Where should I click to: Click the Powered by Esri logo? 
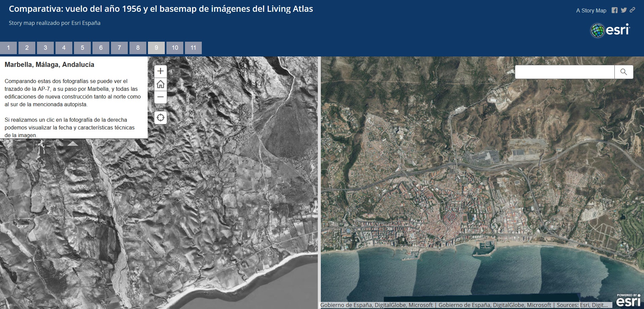point(628,300)
